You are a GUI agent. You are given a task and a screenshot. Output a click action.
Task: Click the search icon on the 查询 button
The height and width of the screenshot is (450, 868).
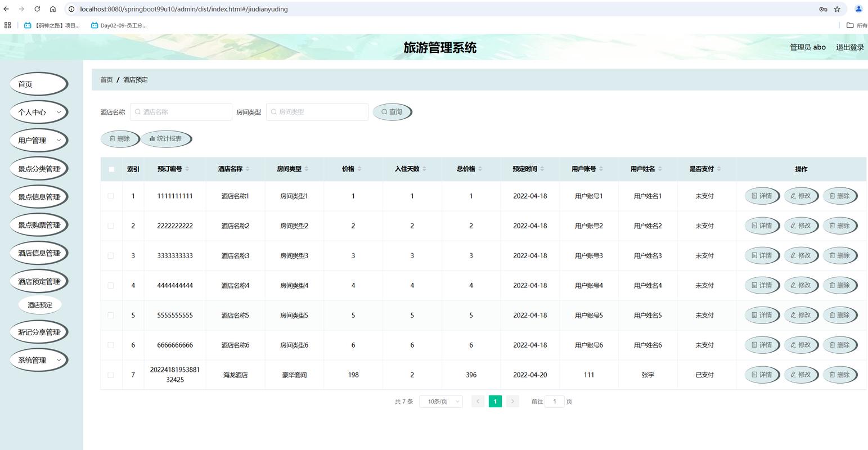[x=384, y=111]
